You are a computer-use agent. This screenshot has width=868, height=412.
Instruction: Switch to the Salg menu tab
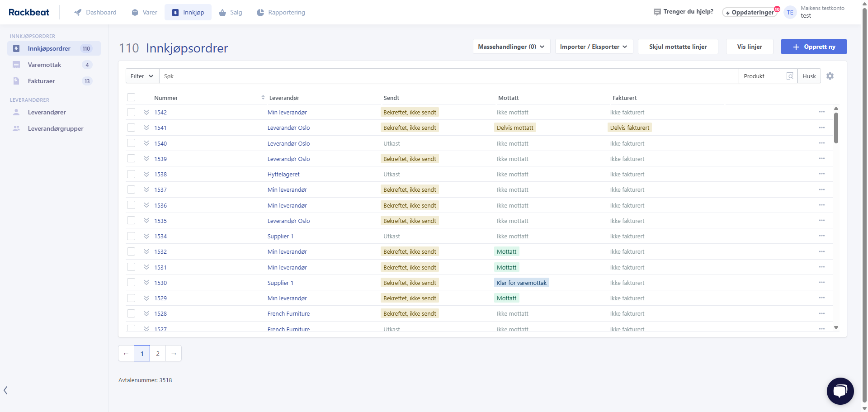click(x=231, y=12)
